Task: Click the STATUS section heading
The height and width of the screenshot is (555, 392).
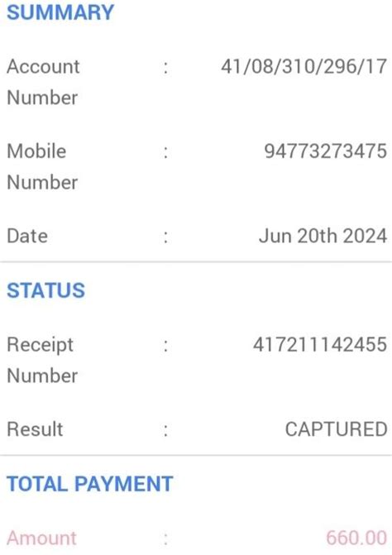Action: [46, 290]
